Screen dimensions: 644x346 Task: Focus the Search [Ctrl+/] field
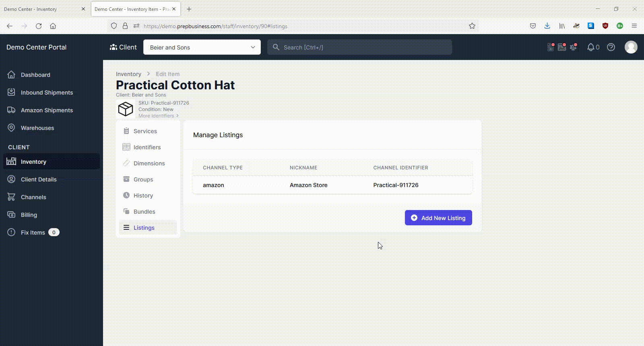359,47
